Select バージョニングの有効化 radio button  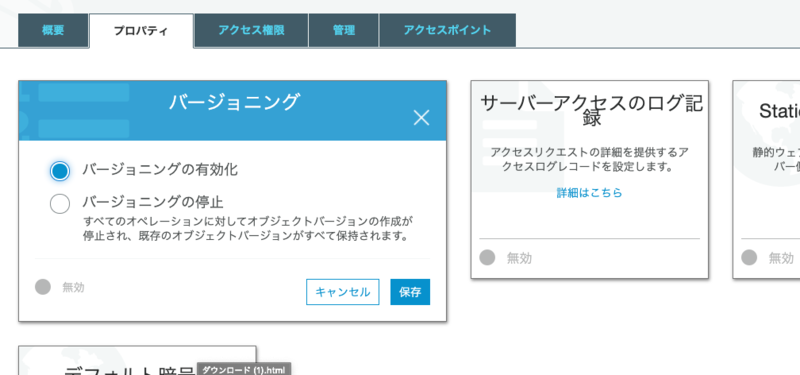60,171
